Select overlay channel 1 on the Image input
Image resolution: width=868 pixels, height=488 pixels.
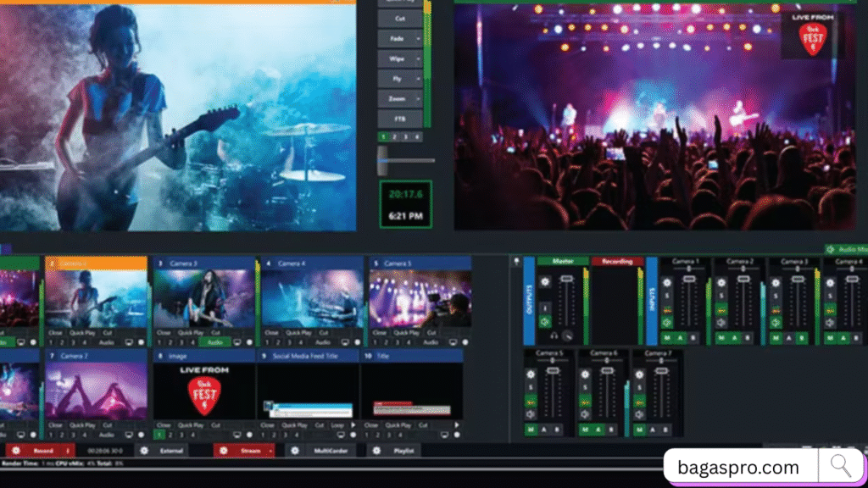click(159, 433)
